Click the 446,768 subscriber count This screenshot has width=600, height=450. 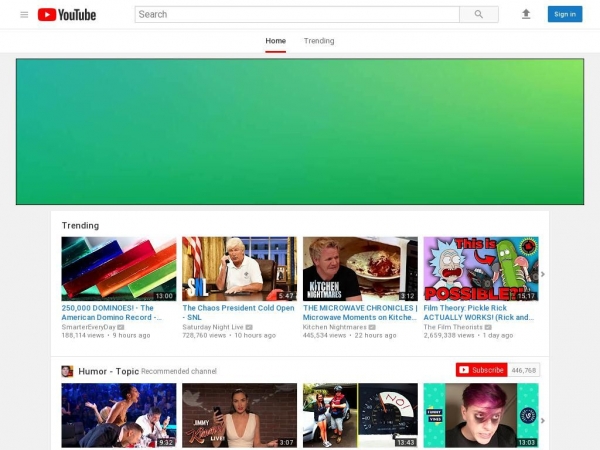[x=523, y=370]
